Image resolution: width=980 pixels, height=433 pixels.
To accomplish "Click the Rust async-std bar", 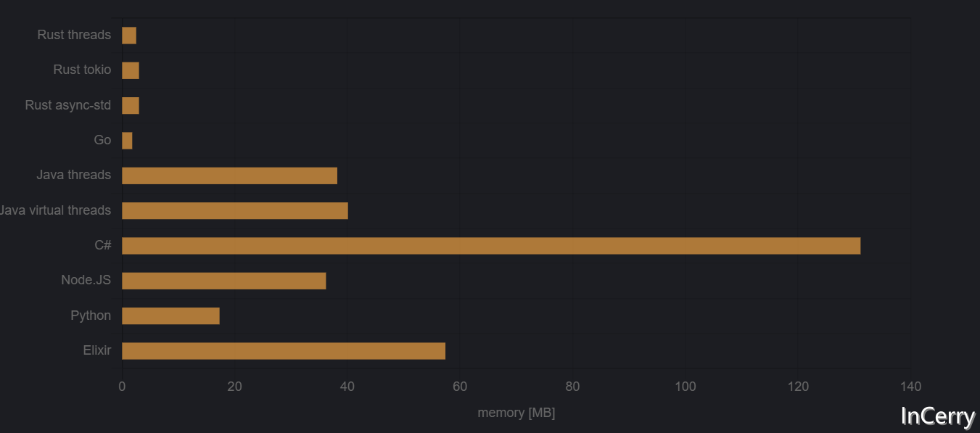I will point(131,106).
